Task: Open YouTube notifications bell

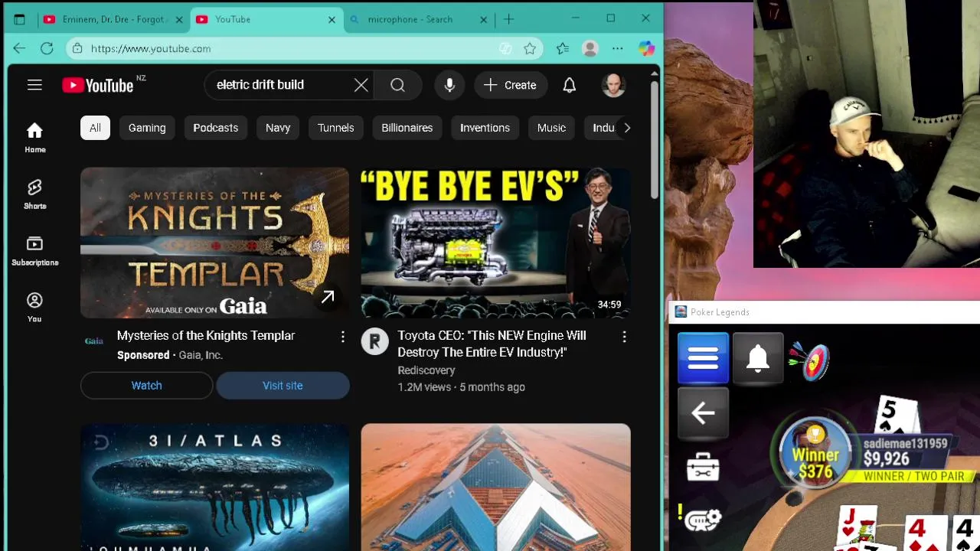Action: coord(569,85)
